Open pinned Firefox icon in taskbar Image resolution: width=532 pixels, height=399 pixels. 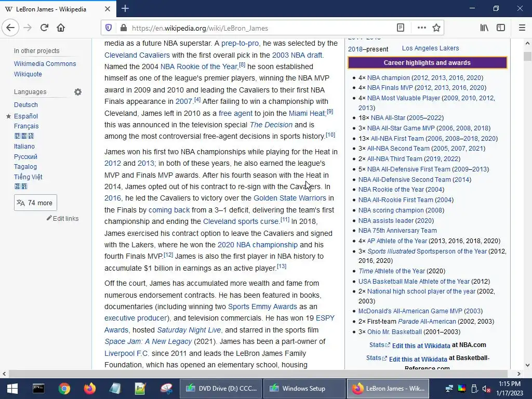pos(90,389)
